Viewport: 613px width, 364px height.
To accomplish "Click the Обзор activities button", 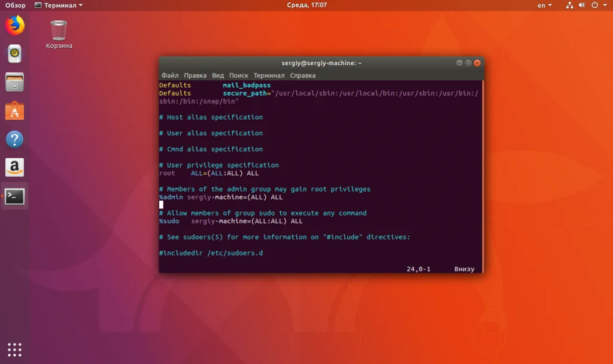I will click(15, 5).
